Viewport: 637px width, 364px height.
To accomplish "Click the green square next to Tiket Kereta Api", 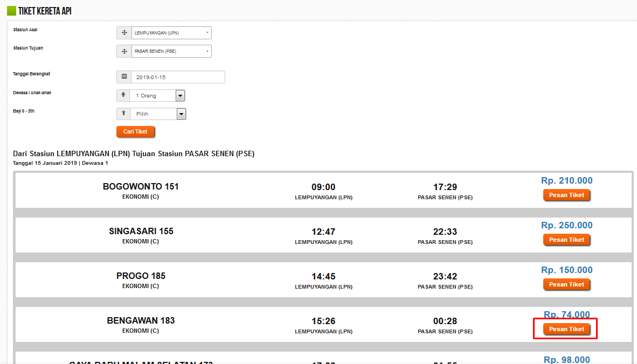I will [11, 11].
